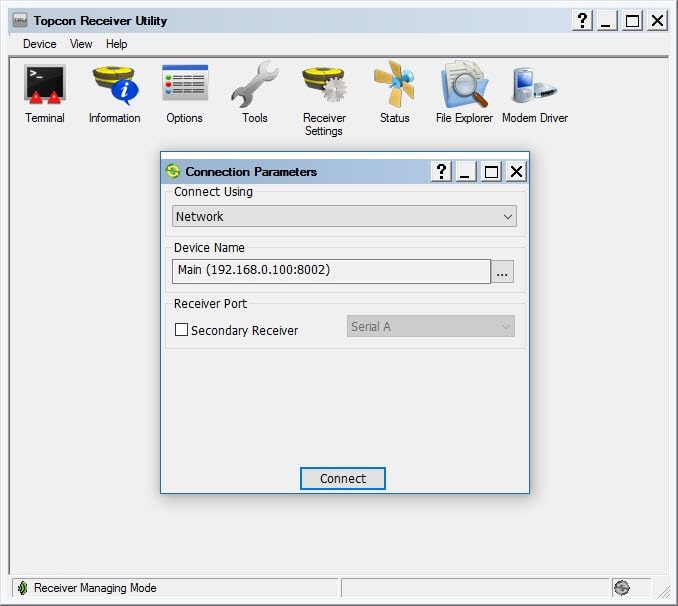Click the Device Name input field
The height and width of the screenshot is (606, 678).
(331, 272)
